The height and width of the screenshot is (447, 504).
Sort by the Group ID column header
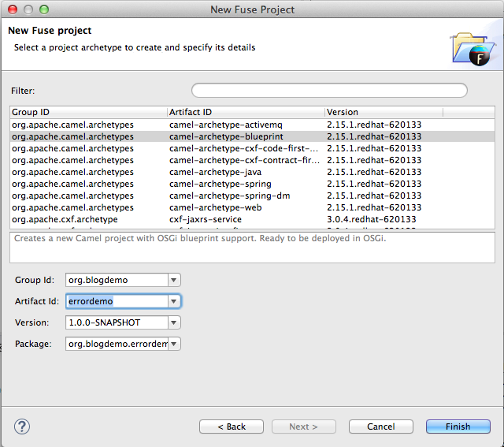[x=88, y=112]
